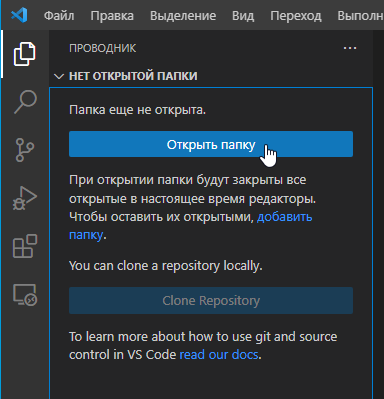
Task: Open the Explorer three-dots actions menu
Action: [350, 48]
